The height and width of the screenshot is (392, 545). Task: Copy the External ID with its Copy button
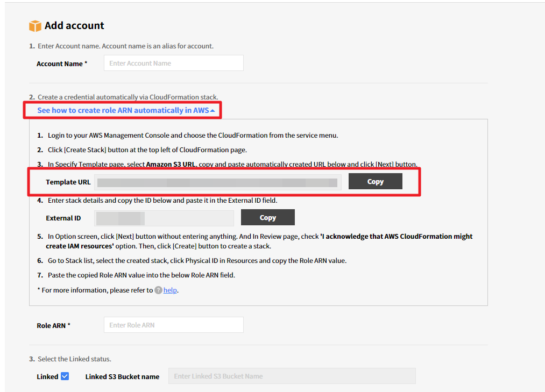point(267,218)
